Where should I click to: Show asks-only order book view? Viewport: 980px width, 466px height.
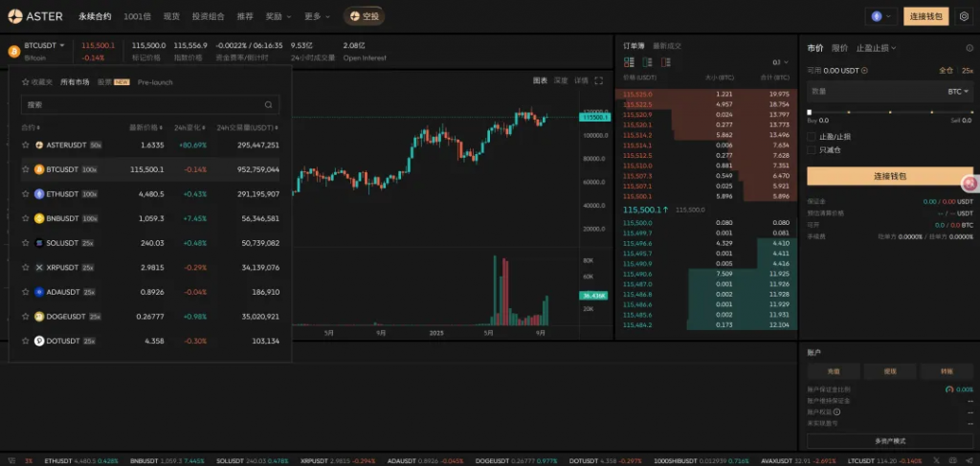click(x=666, y=62)
